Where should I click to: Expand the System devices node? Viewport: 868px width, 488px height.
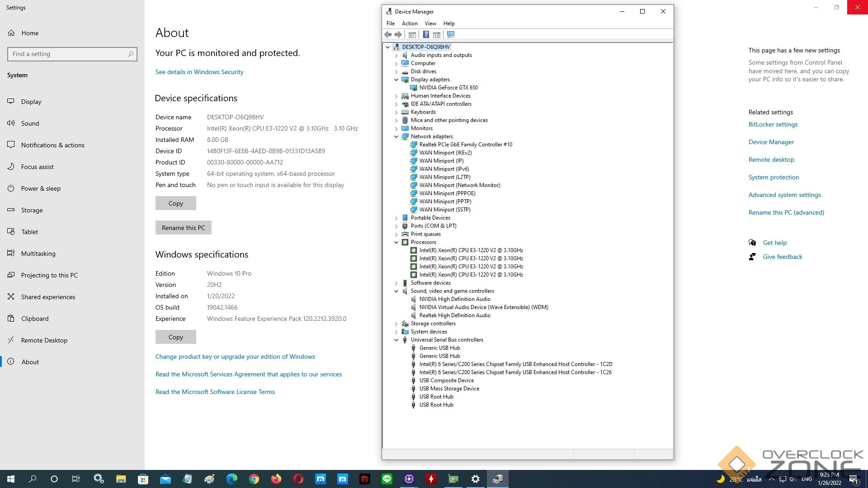(396, 332)
